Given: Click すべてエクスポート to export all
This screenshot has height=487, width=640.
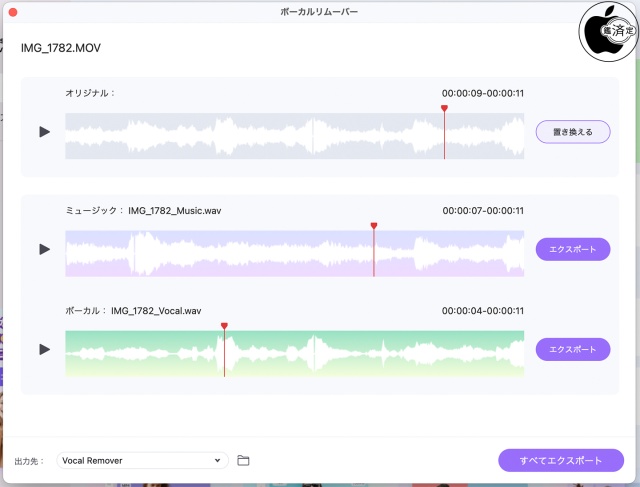Looking at the screenshot, I should pos(561,460).
